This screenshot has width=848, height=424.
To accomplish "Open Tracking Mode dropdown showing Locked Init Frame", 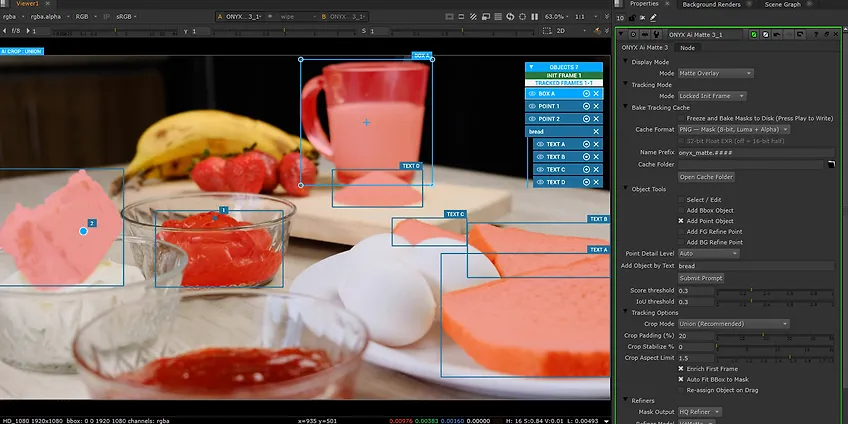I will click(x=712, y=96).
